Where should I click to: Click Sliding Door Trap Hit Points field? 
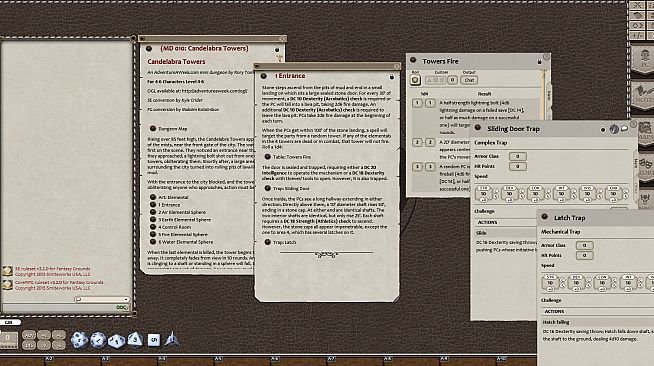518,166
